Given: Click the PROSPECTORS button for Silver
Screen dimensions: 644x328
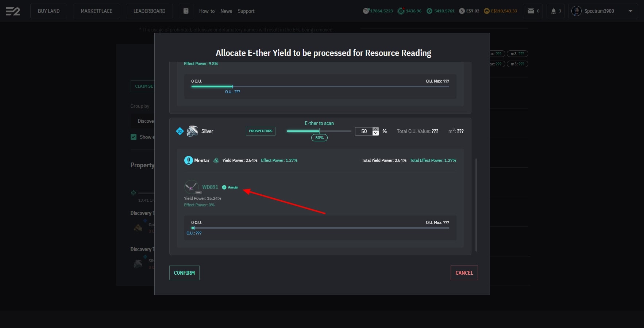Looking at the screenshot, I should pyautogui.click(x=261, y=131).
